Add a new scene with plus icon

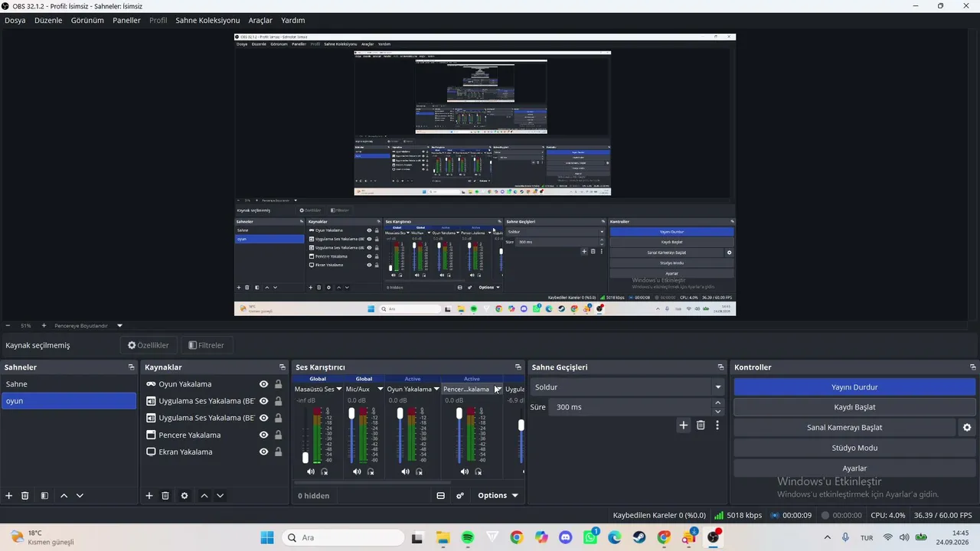click(x=9, y=496)
